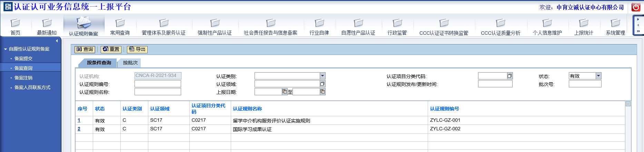Select 备案注销 in the sidebar menu
The height and width of the screenshot is (152, 644).
(x=23, y=78)
